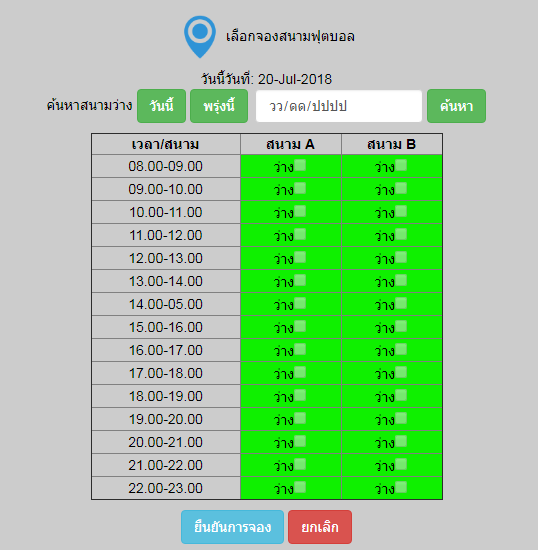Screen dimensions: 538x550
Task: Select สนาม B checkbox for 21.00-22.00
Action: pyautogui.click(x=401, y=464)
